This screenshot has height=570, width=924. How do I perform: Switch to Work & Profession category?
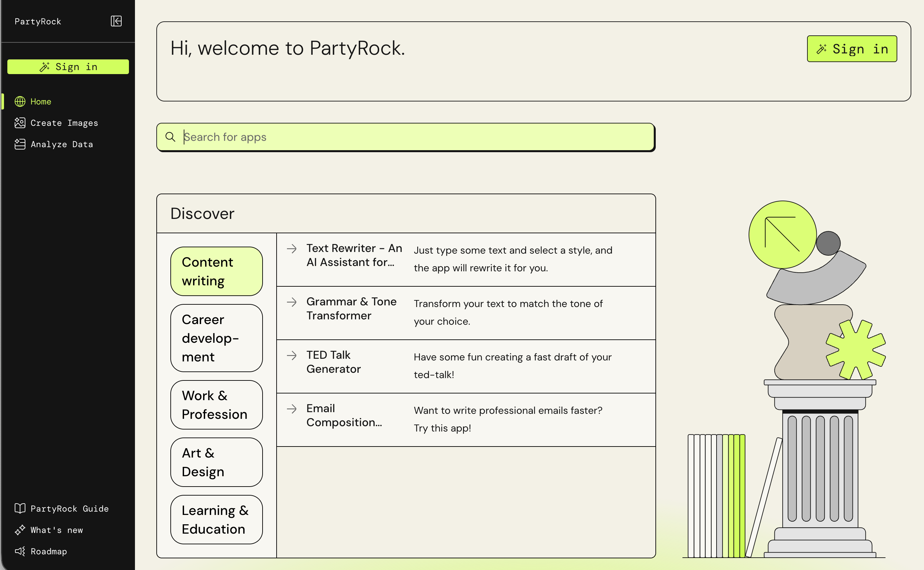216,404
